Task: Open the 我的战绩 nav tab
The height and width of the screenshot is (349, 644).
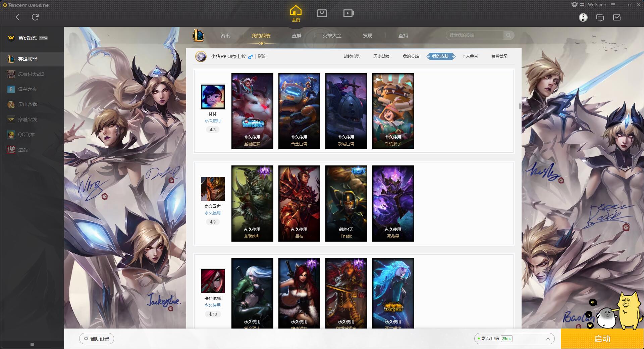Action: [x=261, y=36]
